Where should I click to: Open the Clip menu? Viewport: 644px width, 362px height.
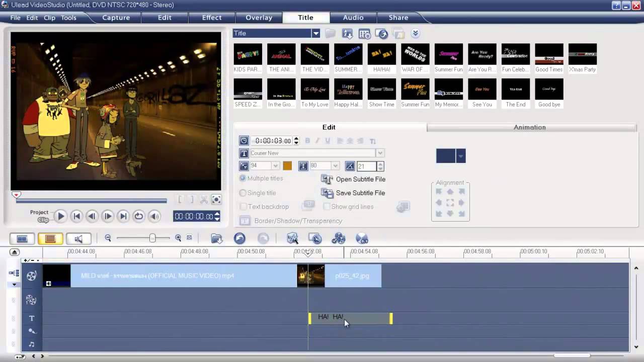tap(49, 18)
